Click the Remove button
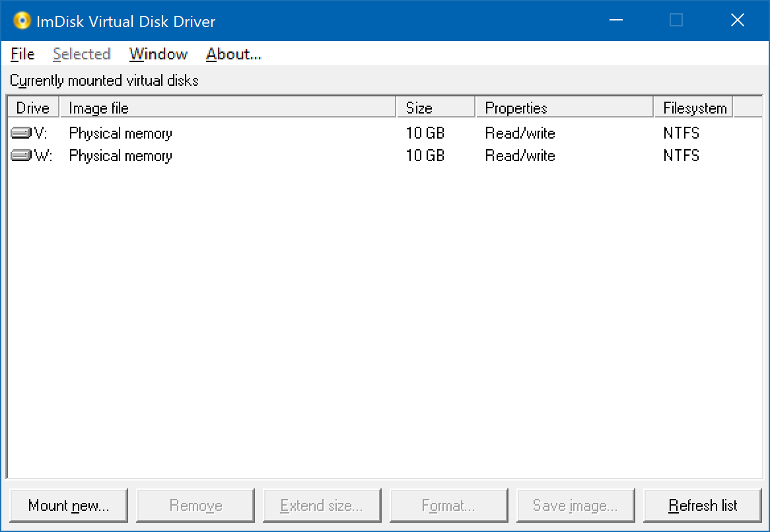The width and height of the screenshot is (770, 532). (195, 505)
